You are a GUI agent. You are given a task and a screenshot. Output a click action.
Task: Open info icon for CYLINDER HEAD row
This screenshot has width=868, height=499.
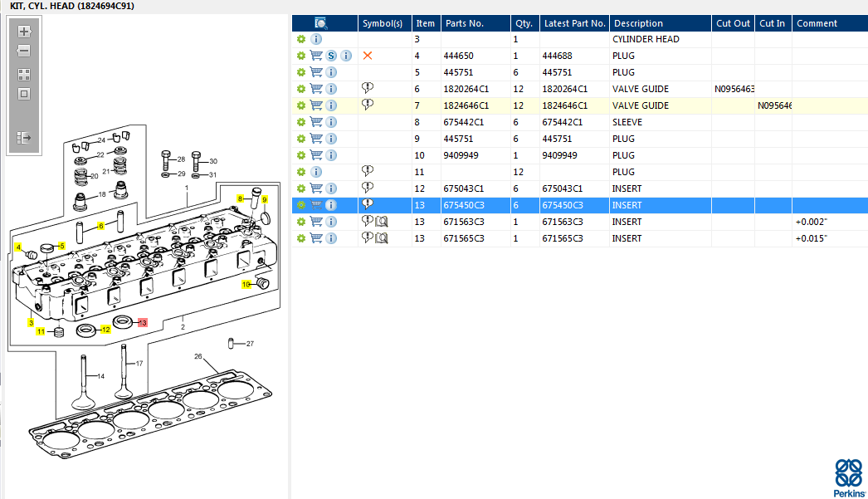[316, 39]
